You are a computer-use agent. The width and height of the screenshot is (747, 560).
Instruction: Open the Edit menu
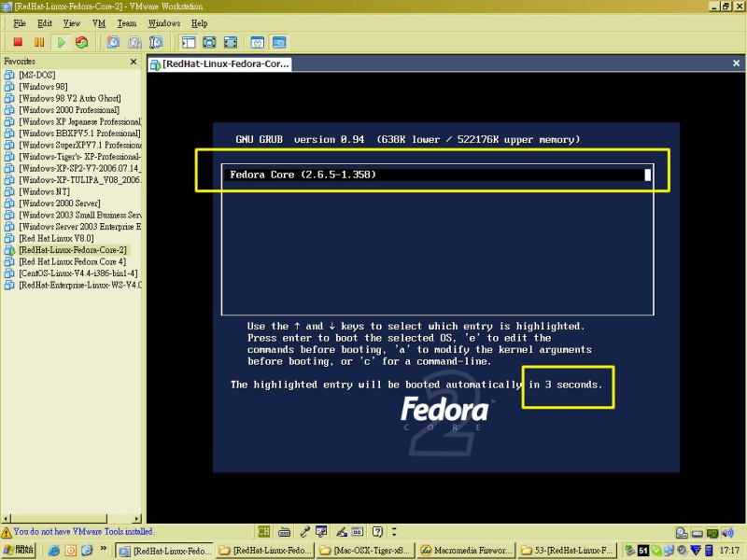coord(44,23)
